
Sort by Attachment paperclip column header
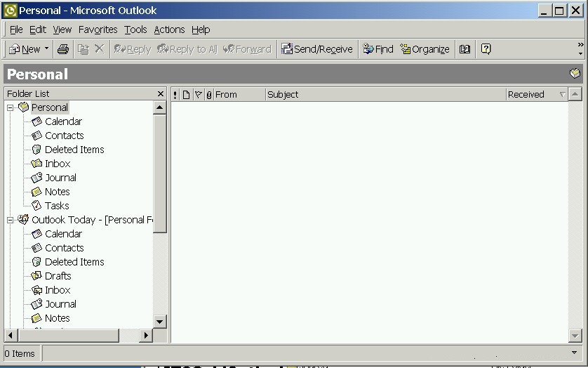pos(209,95)
